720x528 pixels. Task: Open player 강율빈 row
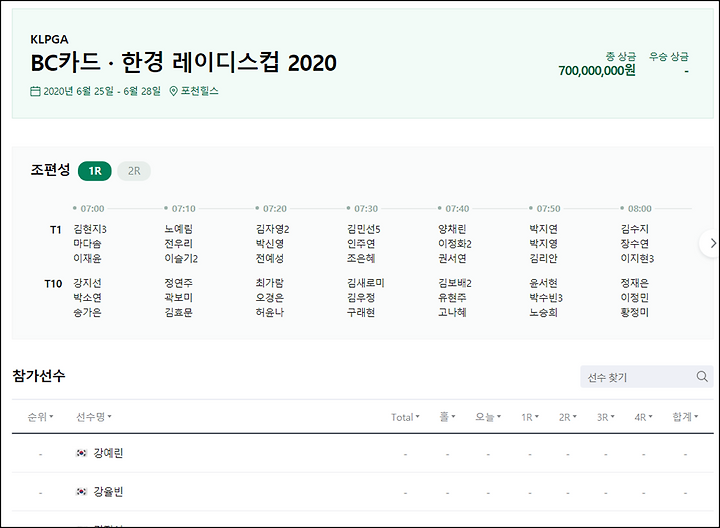363,492
